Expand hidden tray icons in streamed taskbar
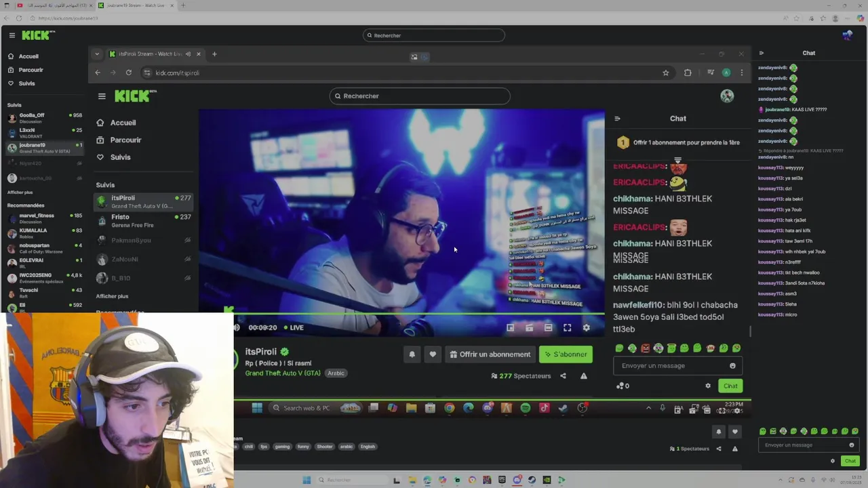This screenshot has width=868, height=488. point(648,408)
